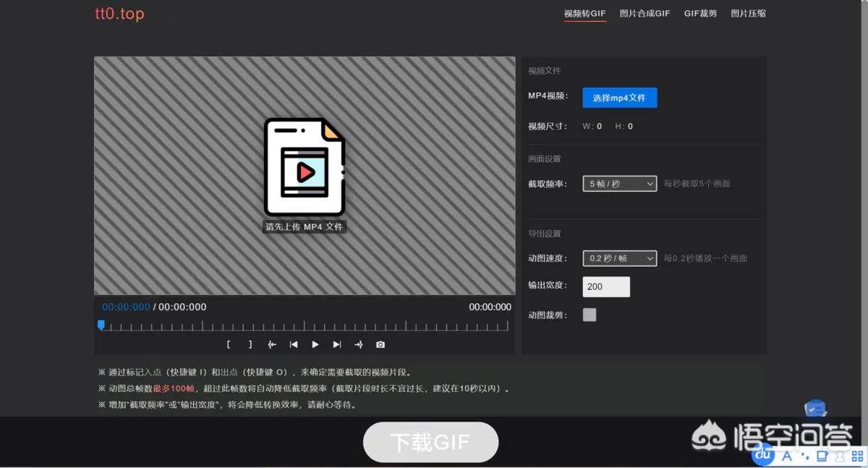
Task: Open the tt0.top site logo link
Action: tap(119, 14)
